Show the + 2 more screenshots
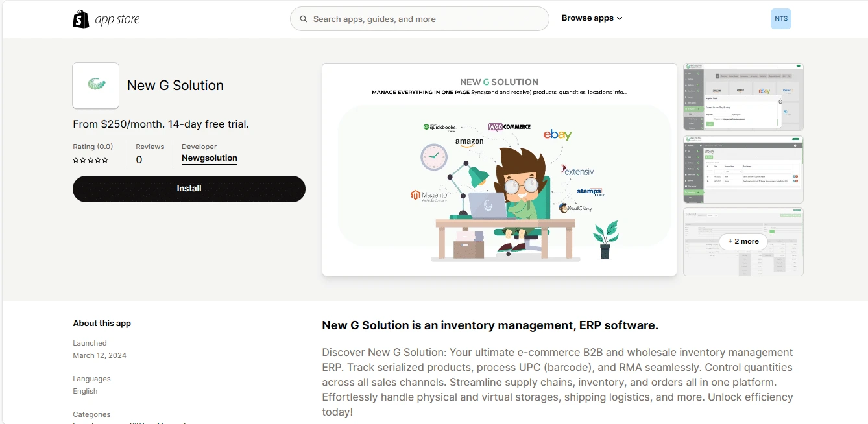 click(x=743, y=241)
